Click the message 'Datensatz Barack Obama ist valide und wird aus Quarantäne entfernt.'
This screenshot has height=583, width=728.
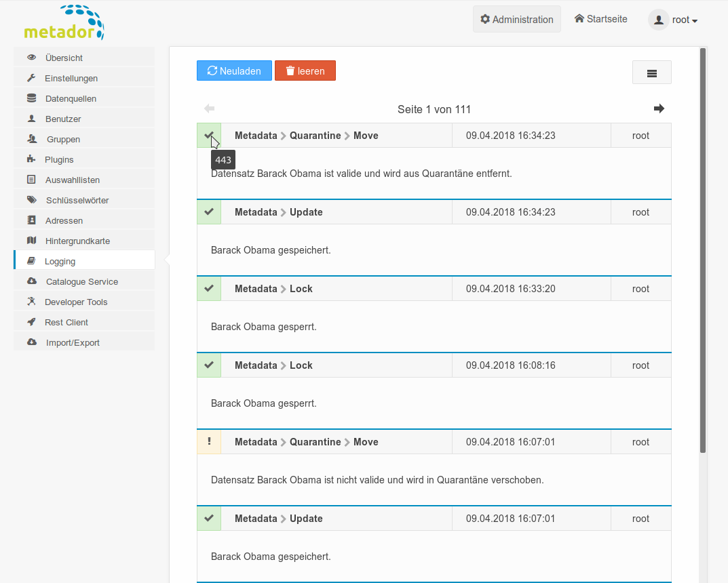tap(361, 174)
